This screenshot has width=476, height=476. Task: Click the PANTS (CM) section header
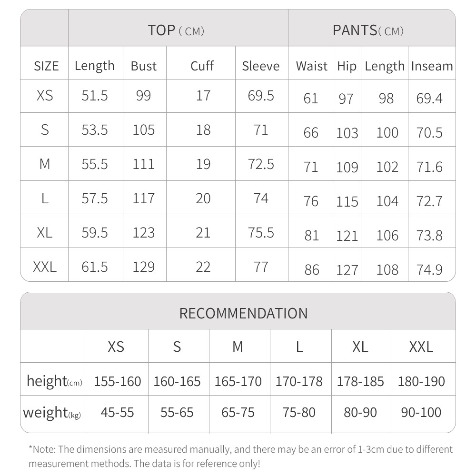(x=368, y=30)
